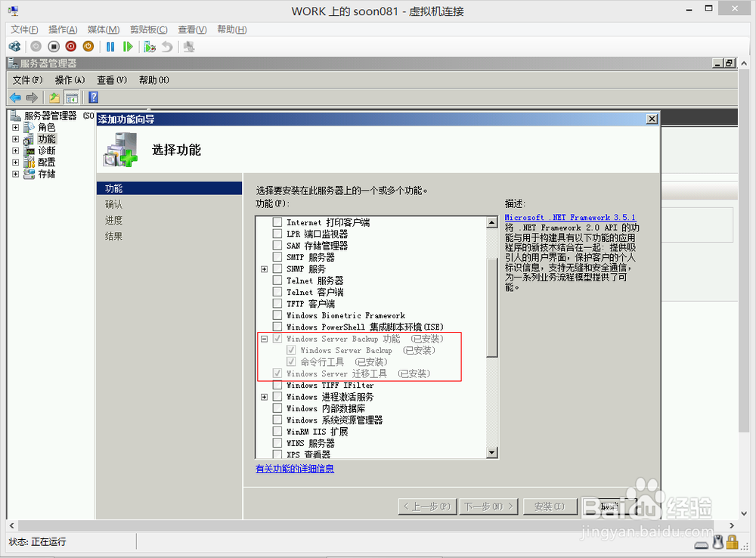Click the Server Manager forward arrow
Screen dimensions: 756x558
(x=32, y=98)
